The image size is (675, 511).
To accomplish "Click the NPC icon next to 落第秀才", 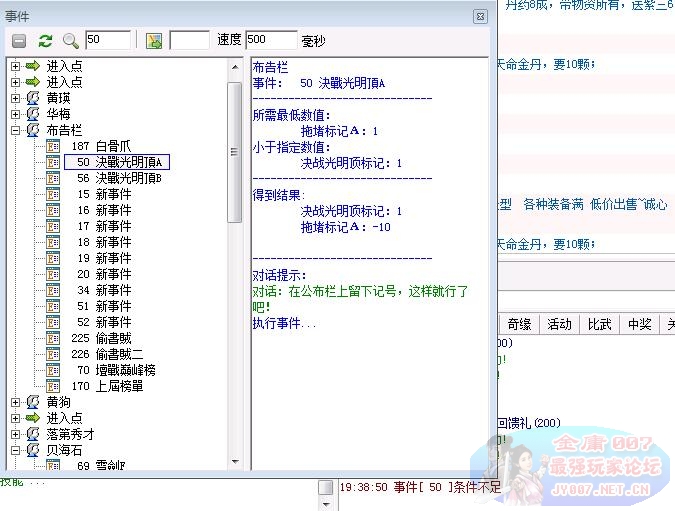I will click(x=33, y=434).
